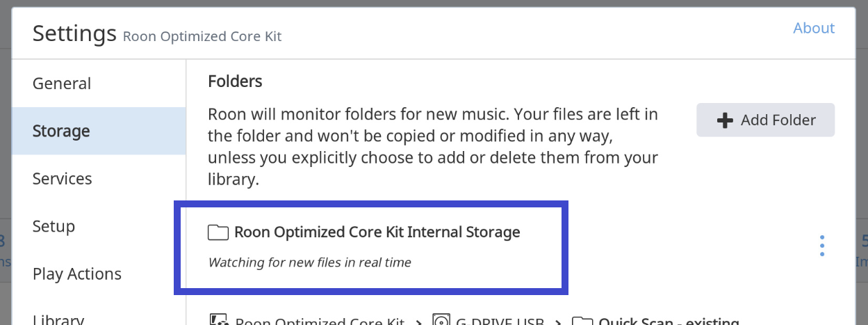Screen dimensions: 868x325
Task: Click the chevron after G-DRIVE USB
Action: pos(558,322)
